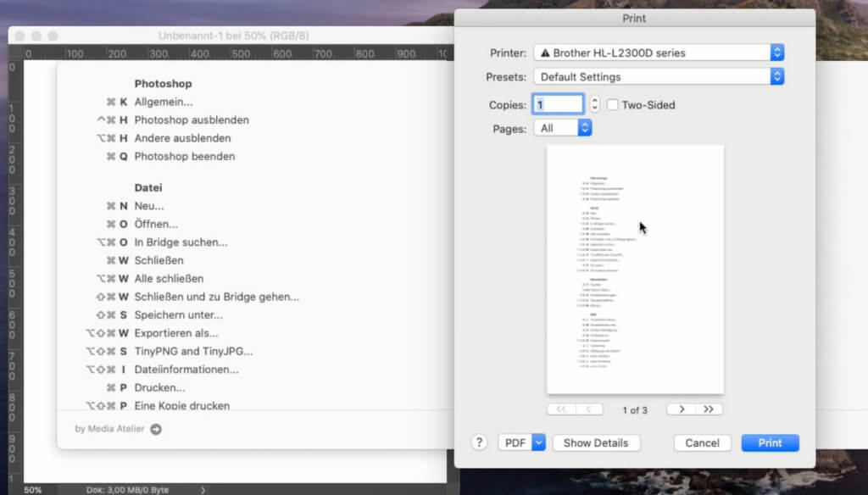Click the 'Allgemein...' shortcut entry
Viewport: 868px width, 495px height.
(x=164, y=102)
